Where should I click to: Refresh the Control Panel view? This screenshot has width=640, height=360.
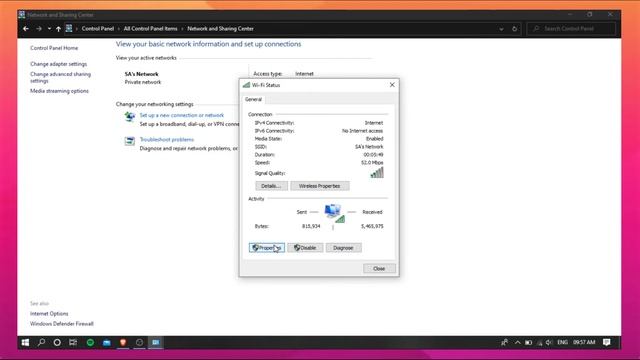(514, 29)
